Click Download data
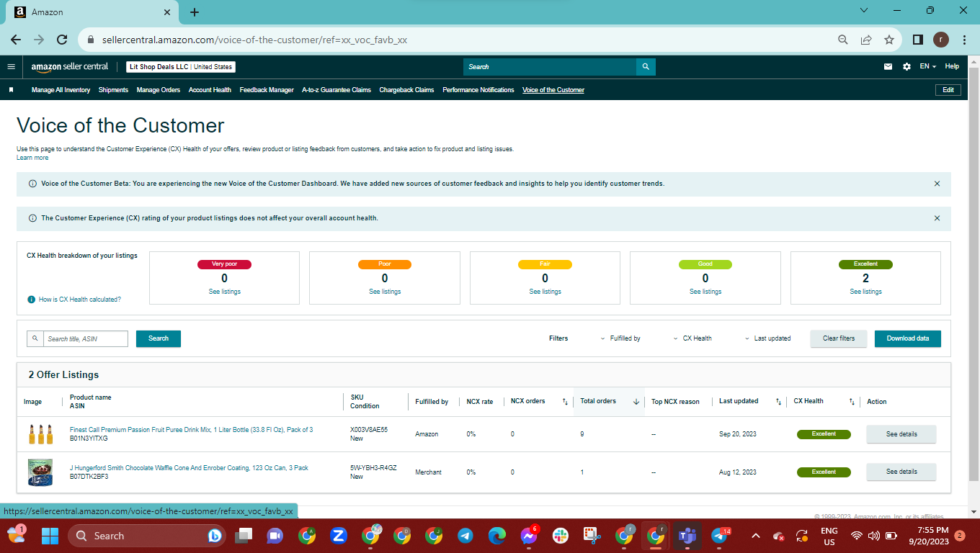The image size is (980, 553). coord(908,338)
